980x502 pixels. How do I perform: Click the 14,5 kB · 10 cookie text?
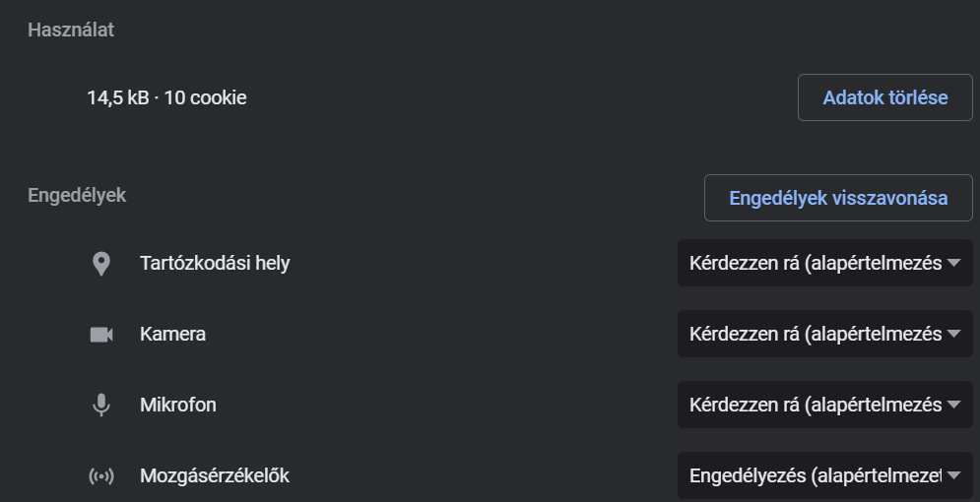click(166, 98)
